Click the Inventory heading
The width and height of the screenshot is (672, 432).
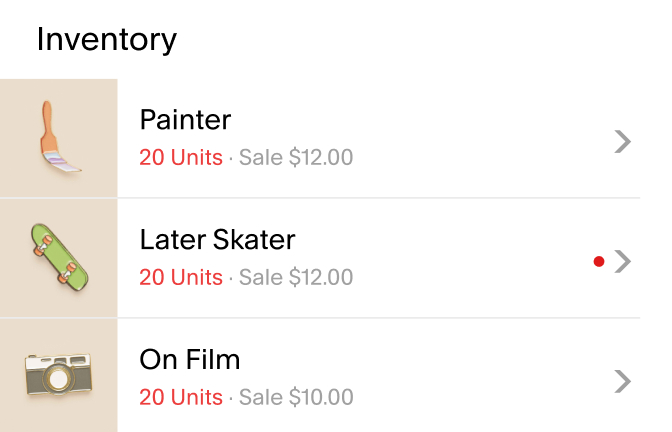(x=107, y=39)
